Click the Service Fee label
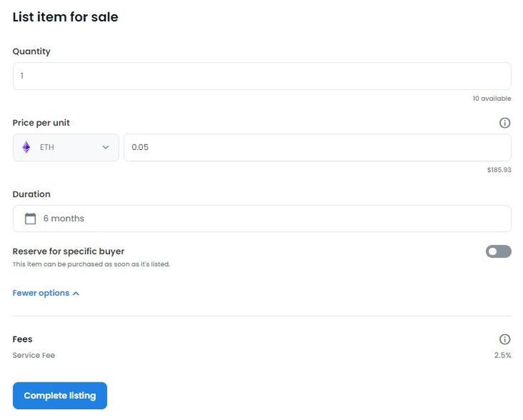The height and width of the screenshot is (420, 523). tap(34, 355)
